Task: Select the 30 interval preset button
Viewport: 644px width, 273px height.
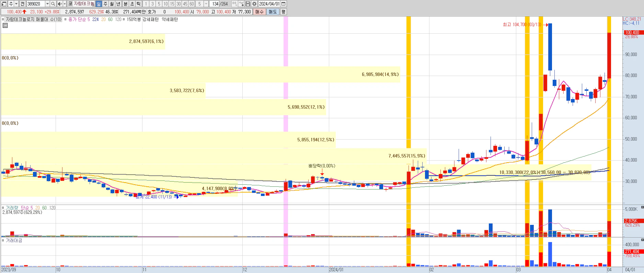Action: tap(179, 4)
